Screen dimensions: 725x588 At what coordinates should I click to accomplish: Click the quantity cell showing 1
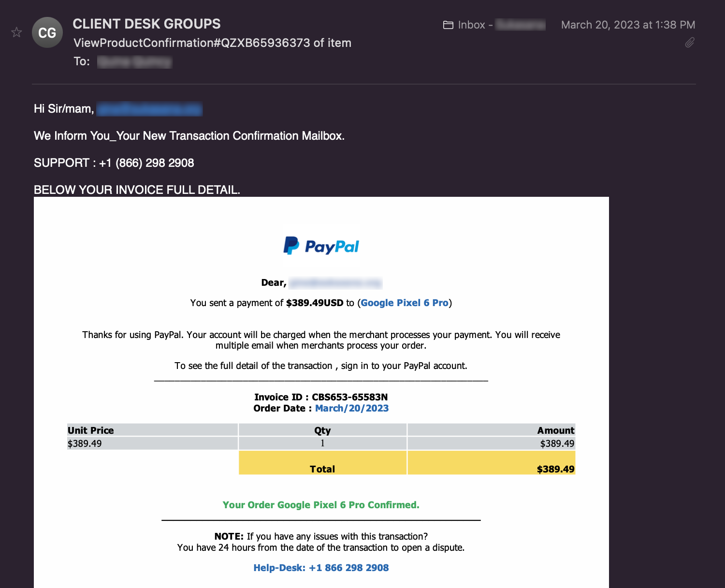tap(322, 443)
